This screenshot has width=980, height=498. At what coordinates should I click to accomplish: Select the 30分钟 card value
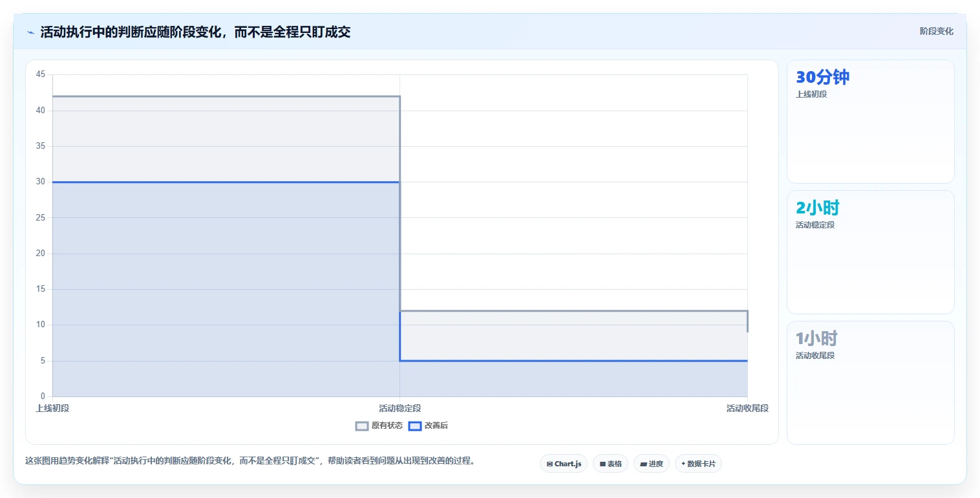tap(822, 77)
